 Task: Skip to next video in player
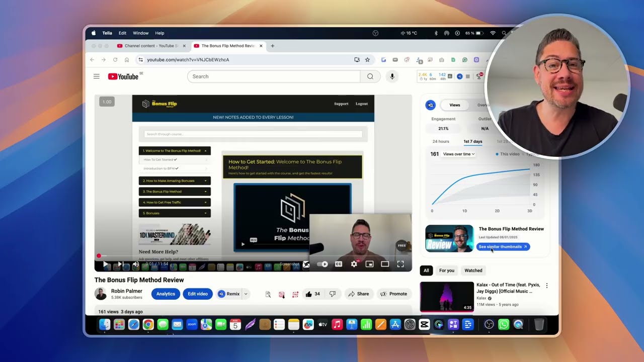point(121,264)
